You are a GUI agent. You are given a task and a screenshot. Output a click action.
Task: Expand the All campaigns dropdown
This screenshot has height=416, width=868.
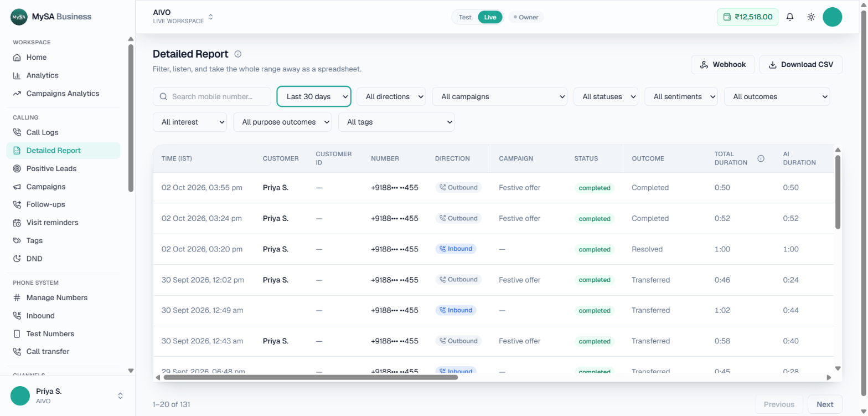(x=500, y=96)
